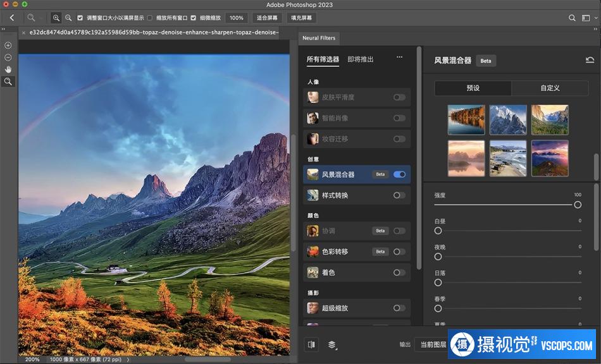Enable the 缩放所有窗口 checkbox
The image size is (601, 364).
[149, 18]
